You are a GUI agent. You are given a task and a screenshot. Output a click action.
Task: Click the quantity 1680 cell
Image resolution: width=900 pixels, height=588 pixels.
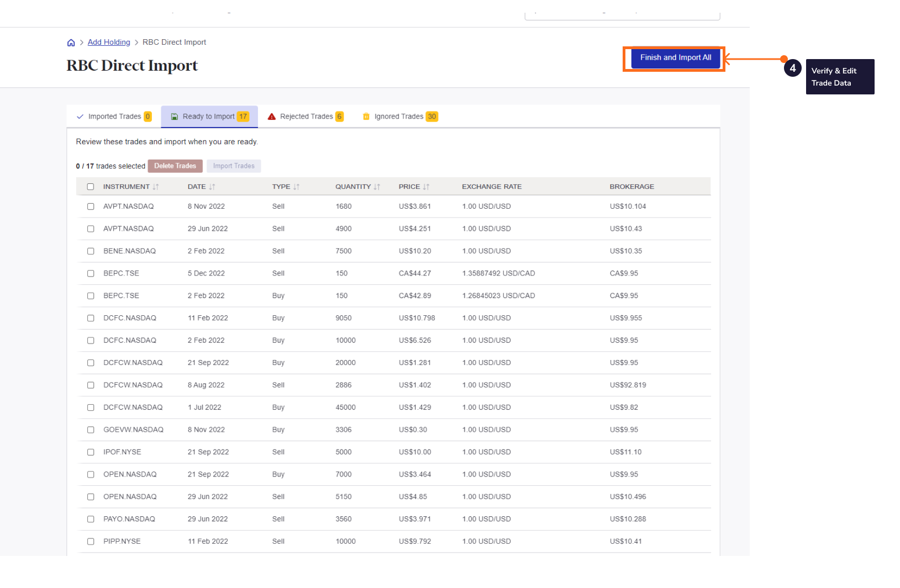tap(344, 206)
